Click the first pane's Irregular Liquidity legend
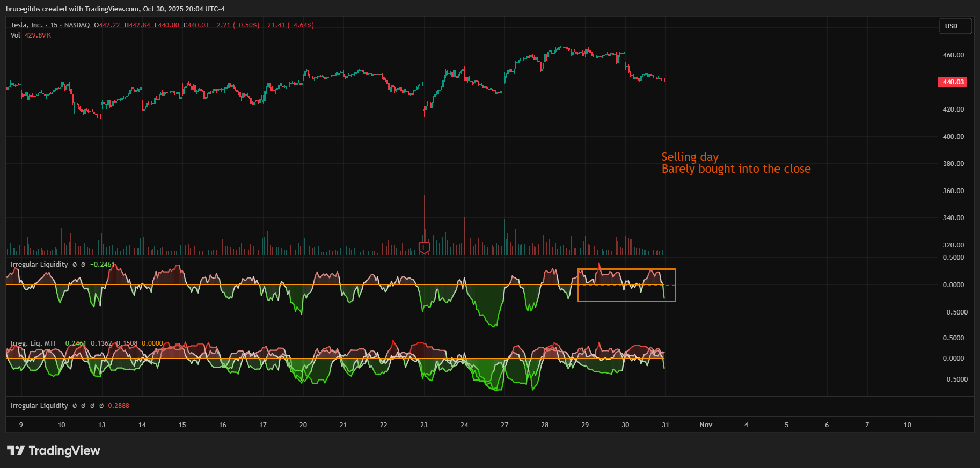This screenshot has height=468, width=980. coord(39,265)
